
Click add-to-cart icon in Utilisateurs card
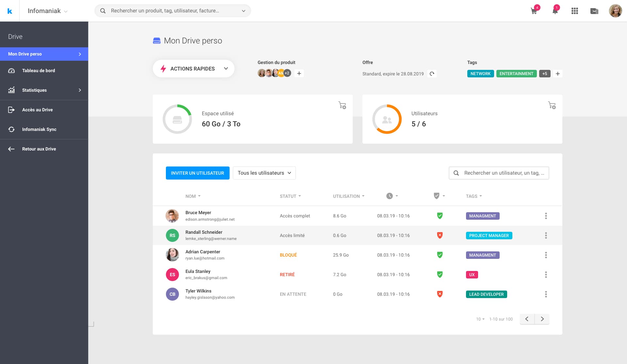(x=552, y=105)
